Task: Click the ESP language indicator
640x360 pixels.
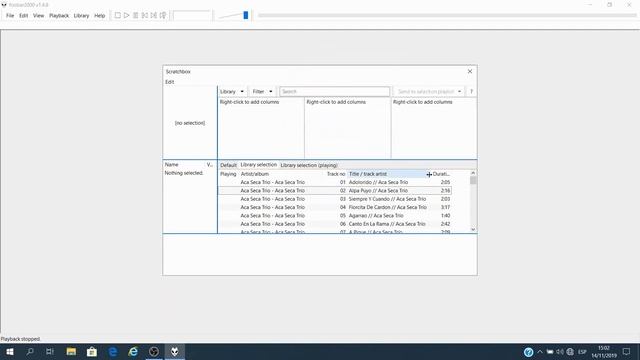Action: 582,352
